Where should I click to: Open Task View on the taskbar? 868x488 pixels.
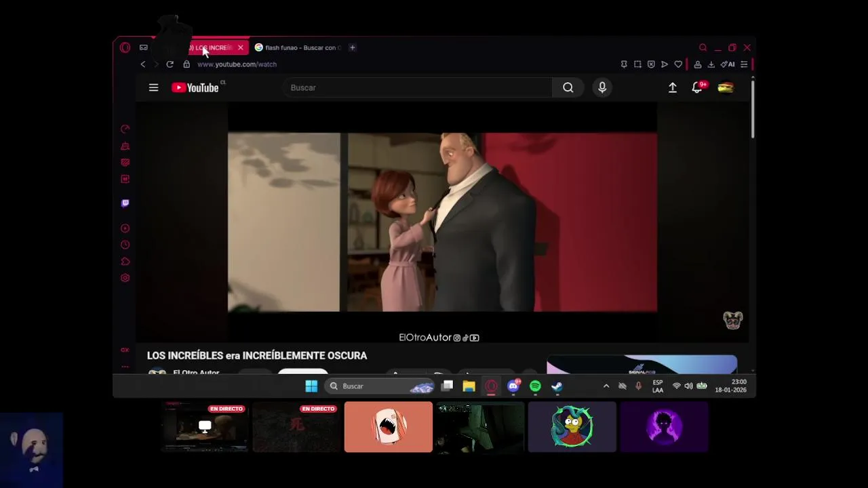coord(447,386)
